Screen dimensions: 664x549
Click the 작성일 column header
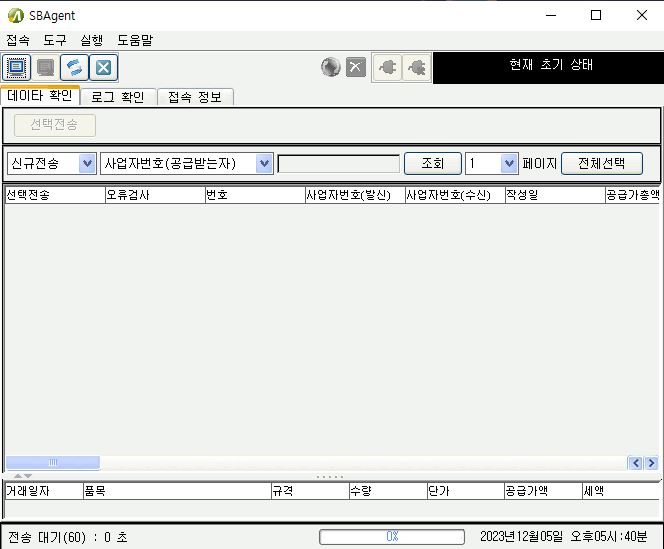pos(552,195)
